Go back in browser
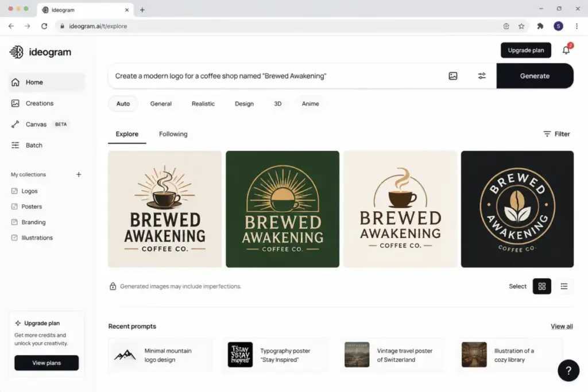Screen dimensions: 588x392 tap(11, 26)
